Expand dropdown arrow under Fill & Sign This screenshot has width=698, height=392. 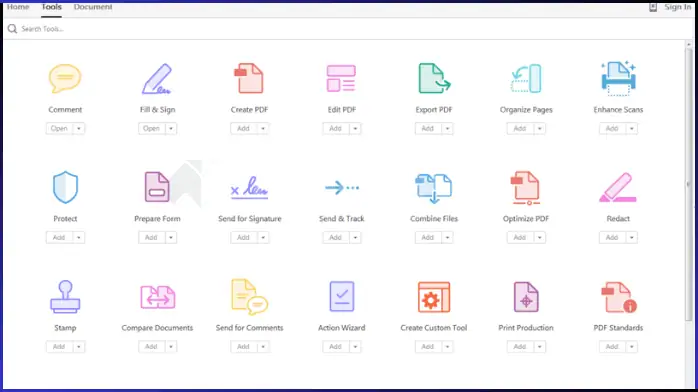(171, 129)
